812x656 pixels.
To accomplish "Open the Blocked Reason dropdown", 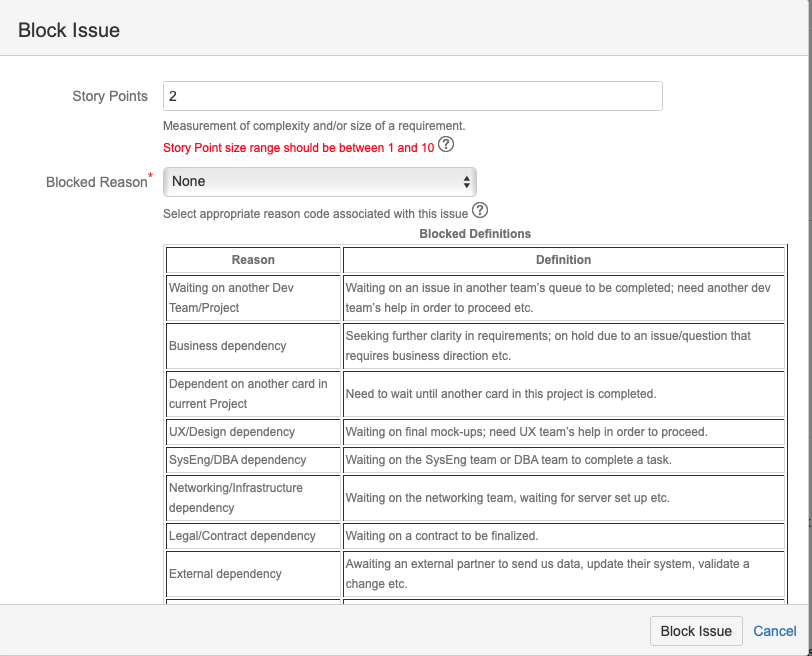I will tap(320, 182).
